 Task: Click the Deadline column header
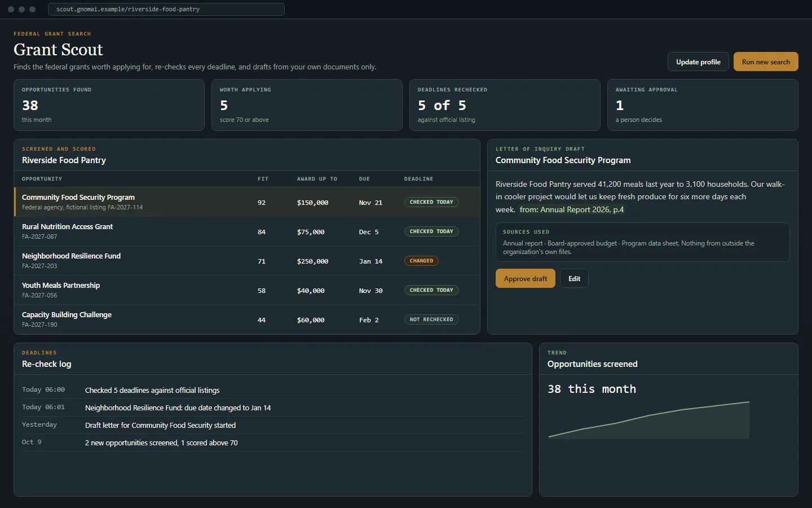(418, 179)
